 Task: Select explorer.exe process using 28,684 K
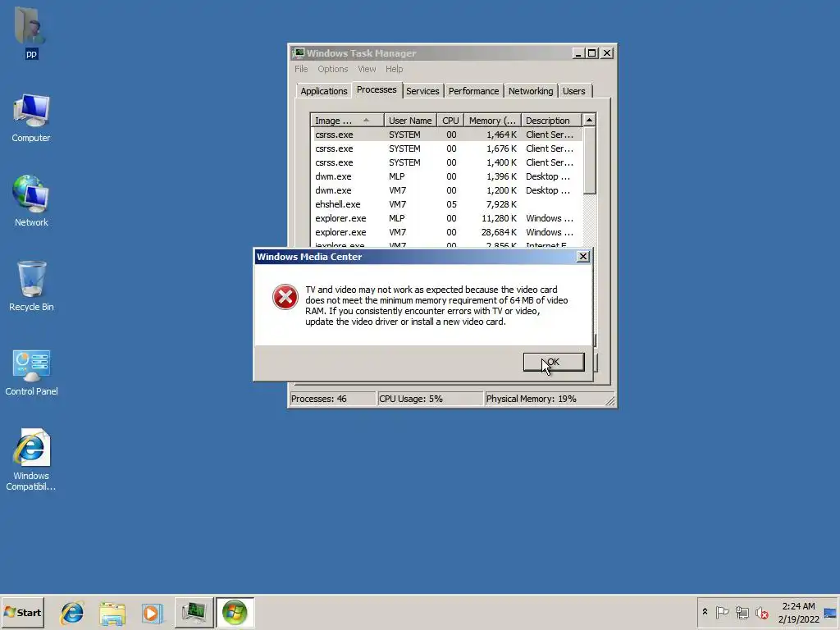(446, 232)
